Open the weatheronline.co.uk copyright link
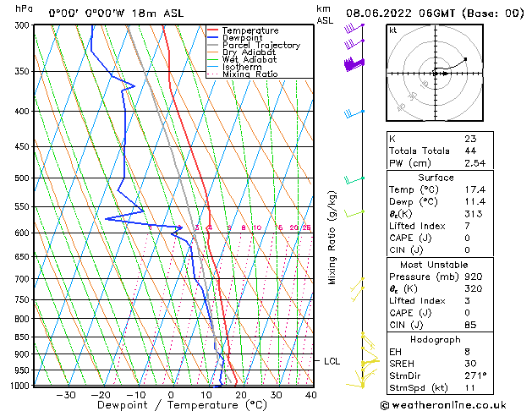This screenshot has width=532, height=411. [x=443, y=405]
